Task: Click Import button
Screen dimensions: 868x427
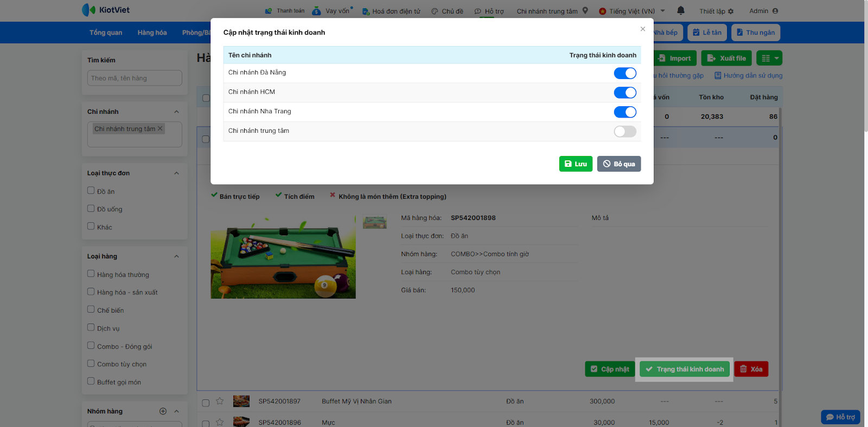Action: pyautogui.click(x=675, y=58)
